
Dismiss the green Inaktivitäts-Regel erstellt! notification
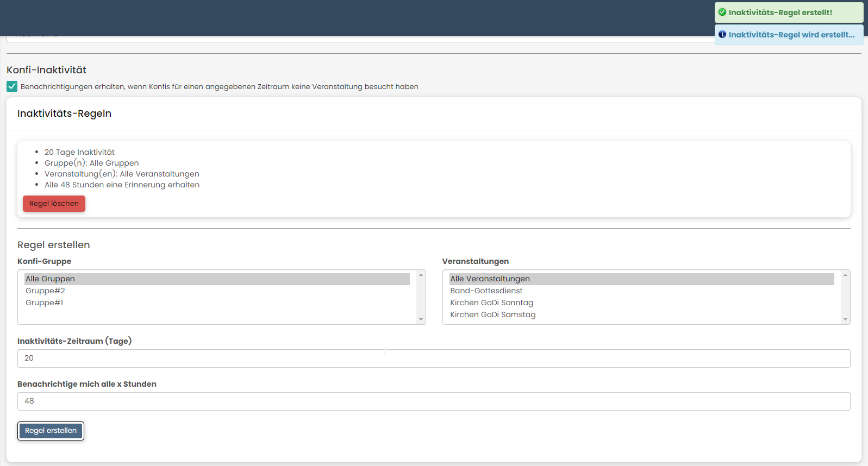click(x=789, y=12)
